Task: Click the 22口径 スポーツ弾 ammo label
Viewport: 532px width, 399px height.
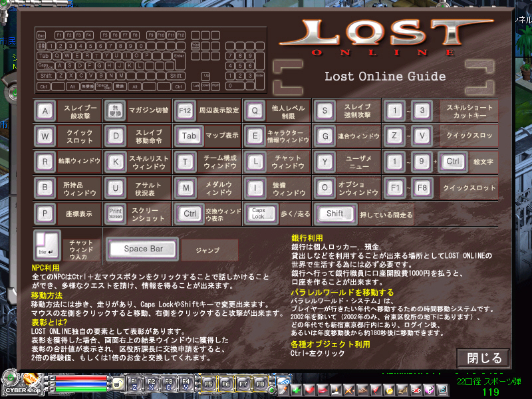Action: [489, 382]
